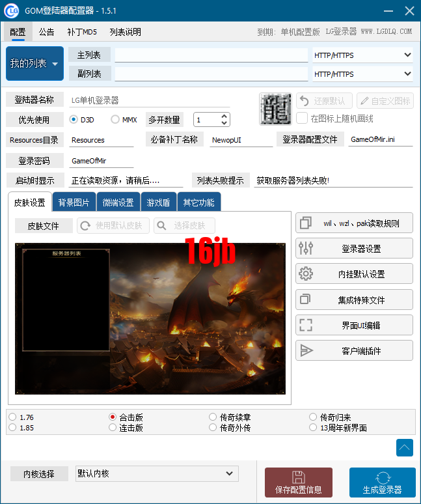Click the 登陆器名称 field showing LG单机登录器
The image size is (421, 504).
click(150, 100)
